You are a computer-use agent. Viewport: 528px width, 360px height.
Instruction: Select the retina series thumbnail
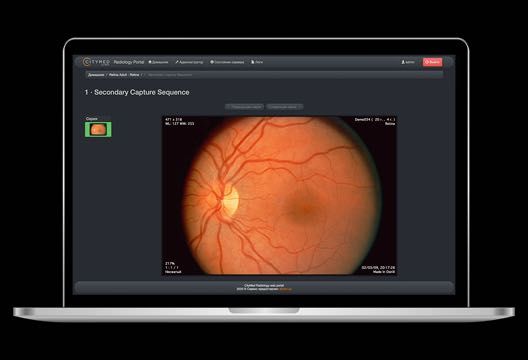[x=98, y=129]
